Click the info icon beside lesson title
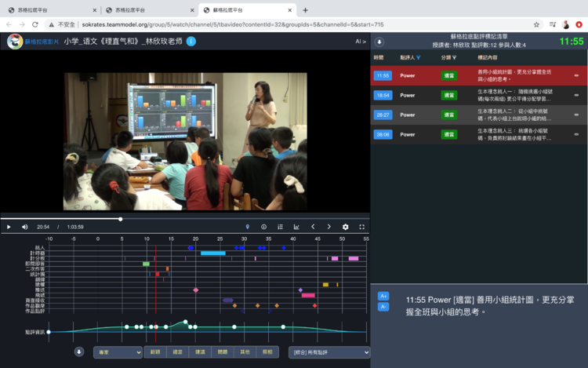The width and height of the screenshot is (588, 368). pyautogui.click(x=191, y=42)
